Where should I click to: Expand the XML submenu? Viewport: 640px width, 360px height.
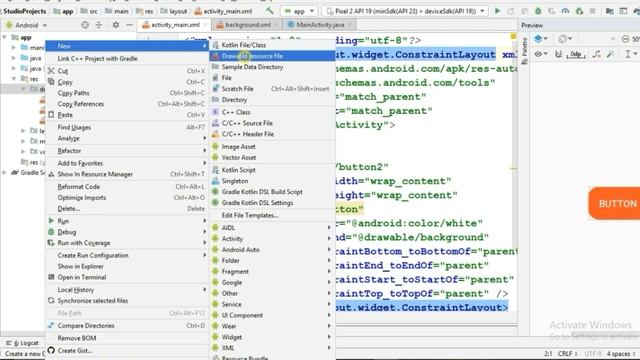(272, 348)
